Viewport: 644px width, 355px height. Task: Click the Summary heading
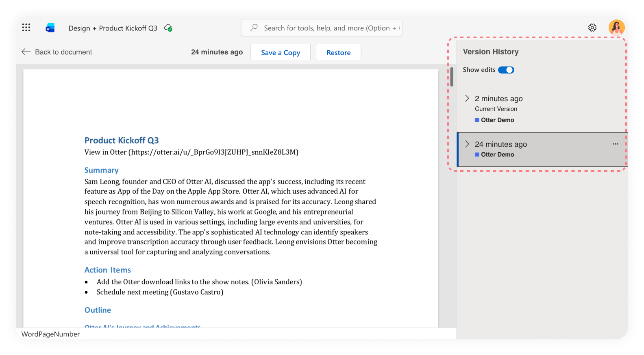click(x=101, y=170)
